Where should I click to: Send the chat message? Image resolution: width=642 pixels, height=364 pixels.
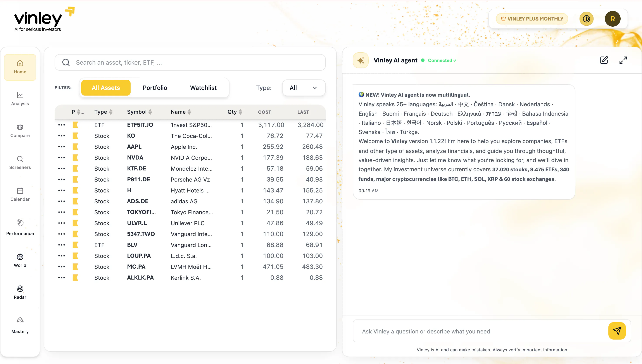pyautogui.click(x=617, y=331)
